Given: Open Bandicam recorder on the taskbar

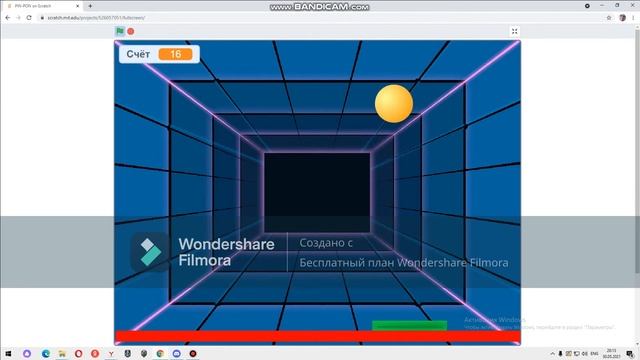Looking at the screenshot, I should click(193, 353).
